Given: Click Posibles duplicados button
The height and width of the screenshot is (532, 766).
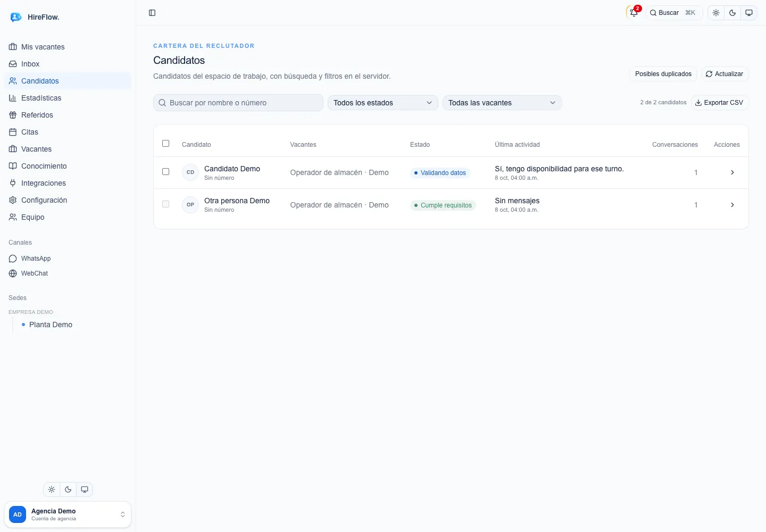Looking at the screenshot, I should tap(663, 74).
